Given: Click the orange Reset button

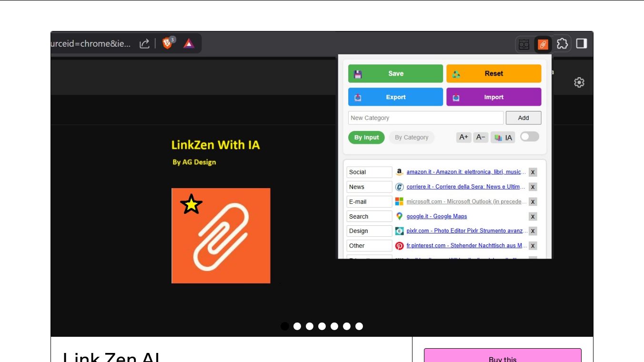Looking at the screenshot, I should point(493,73).
